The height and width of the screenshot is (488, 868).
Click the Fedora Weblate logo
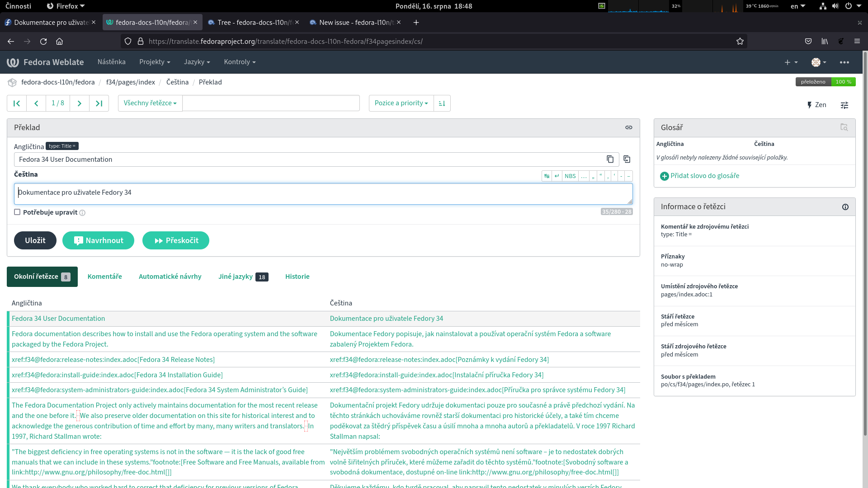[x=45, y=62]
